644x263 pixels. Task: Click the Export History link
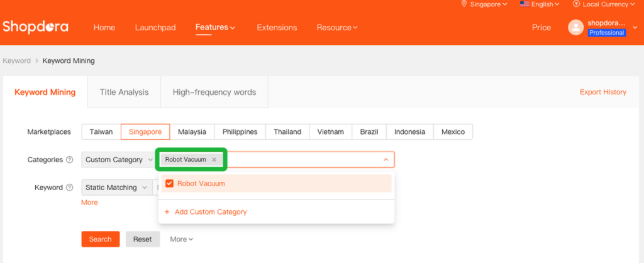602,92
